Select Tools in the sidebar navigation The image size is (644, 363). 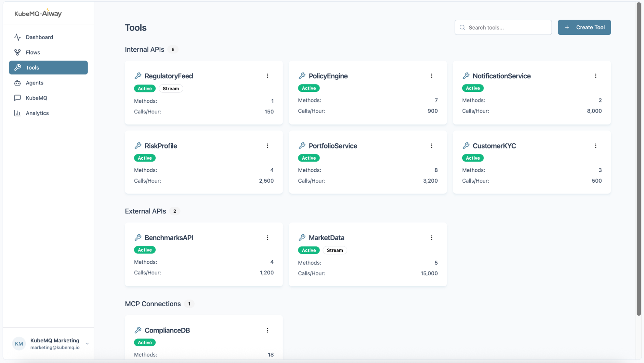[x=48, y=68]
